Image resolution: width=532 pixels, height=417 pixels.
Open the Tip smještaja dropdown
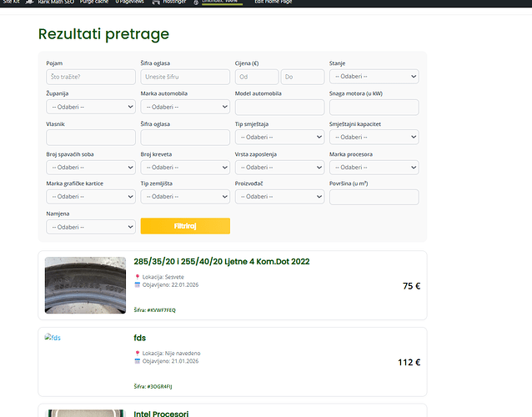[279, 137]
